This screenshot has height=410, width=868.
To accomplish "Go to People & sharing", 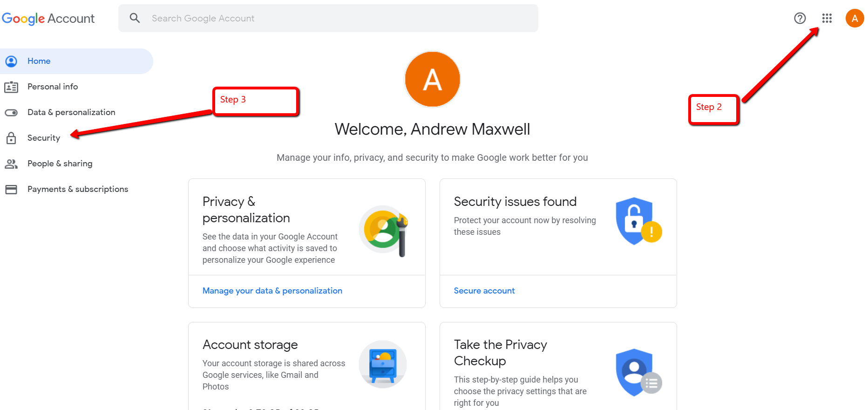I will point(60,164).
